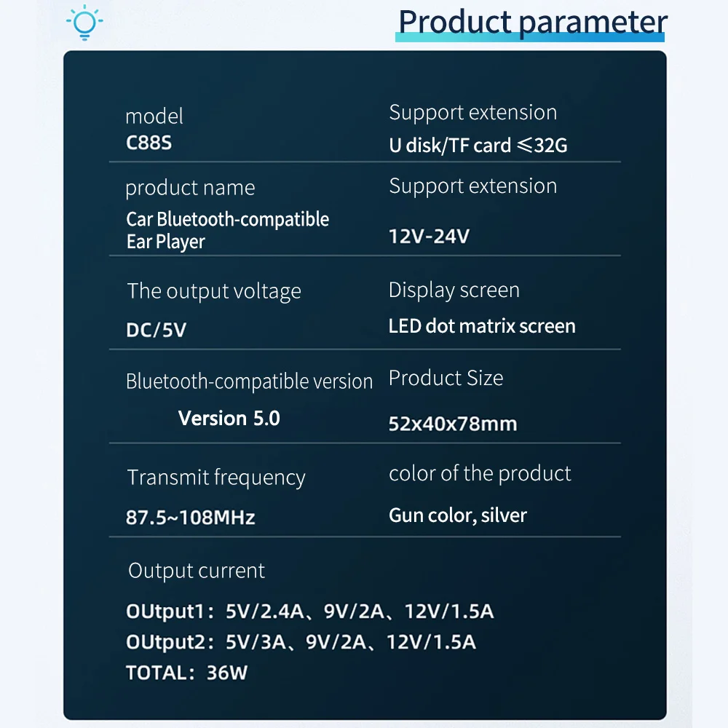This screenshot has height=728, width=728.
Task: Select LED dot matrix screen text
Action: [x=482, y=326]
